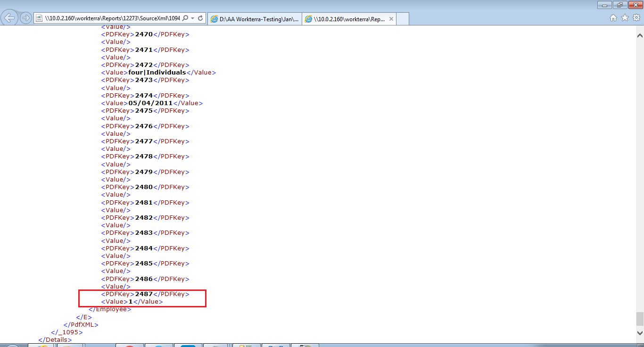Click the closing Employee tag
Viewport: 644px width, 347px height.
click(x=110, y=309)
